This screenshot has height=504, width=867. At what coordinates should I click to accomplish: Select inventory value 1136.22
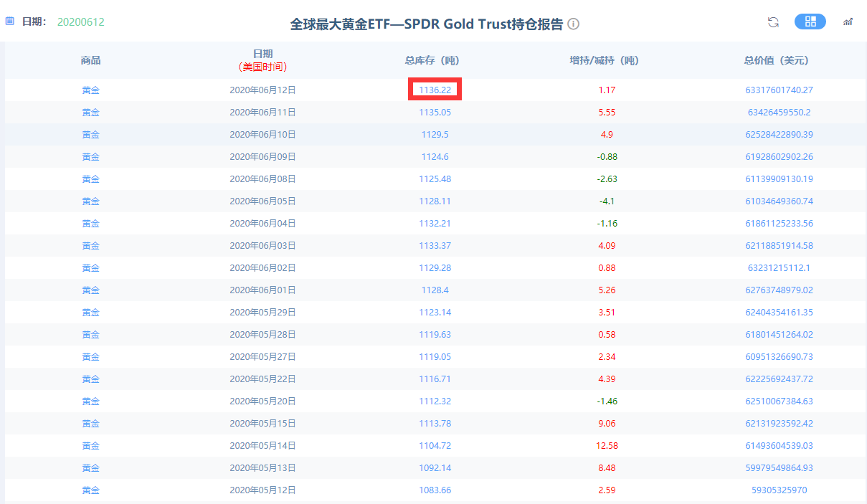coord(435,90)
